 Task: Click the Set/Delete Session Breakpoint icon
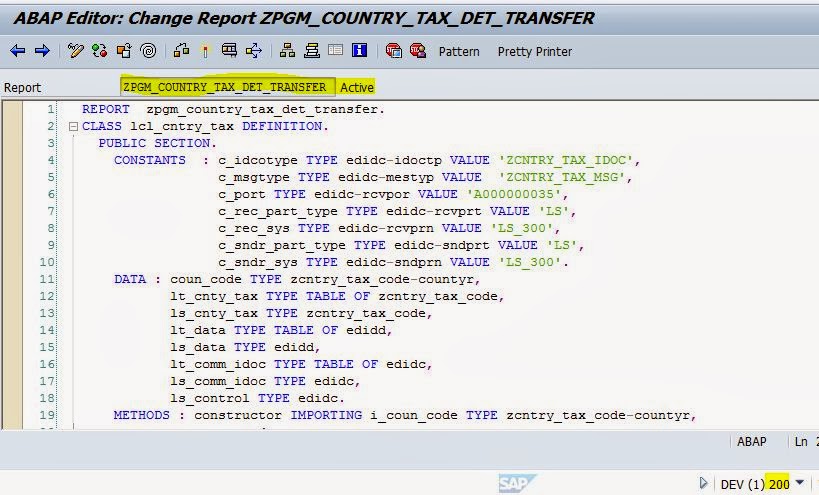click(393, 51)
